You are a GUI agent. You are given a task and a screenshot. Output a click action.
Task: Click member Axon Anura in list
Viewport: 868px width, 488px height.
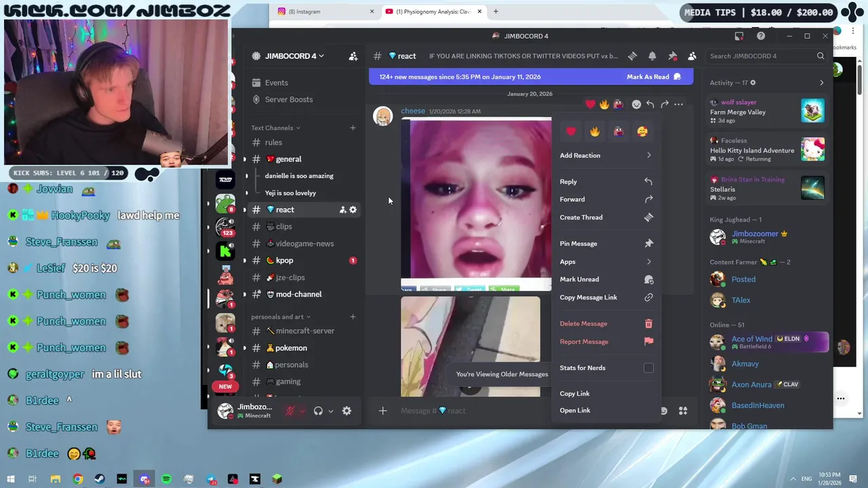coord(768,384)
